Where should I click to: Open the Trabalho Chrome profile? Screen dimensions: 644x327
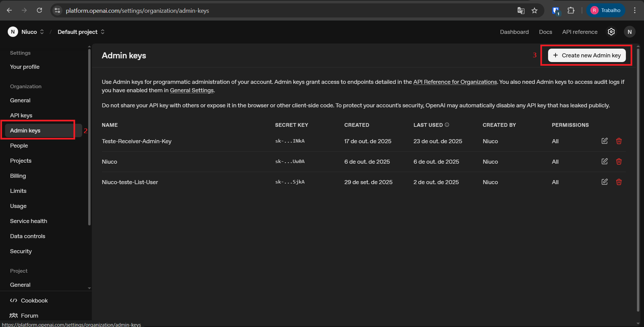click(606, 10)
